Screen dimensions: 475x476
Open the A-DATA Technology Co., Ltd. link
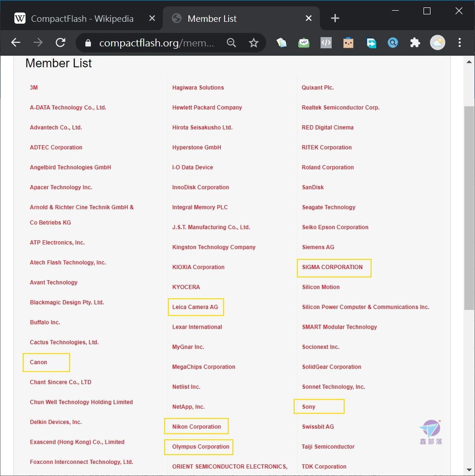[68, 107]
